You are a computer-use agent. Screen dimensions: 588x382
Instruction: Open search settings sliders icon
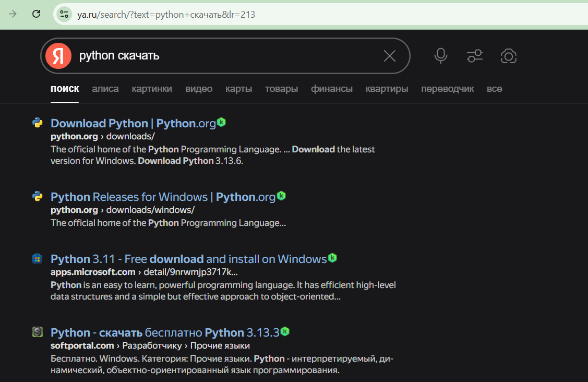click(x=474, y=56)
